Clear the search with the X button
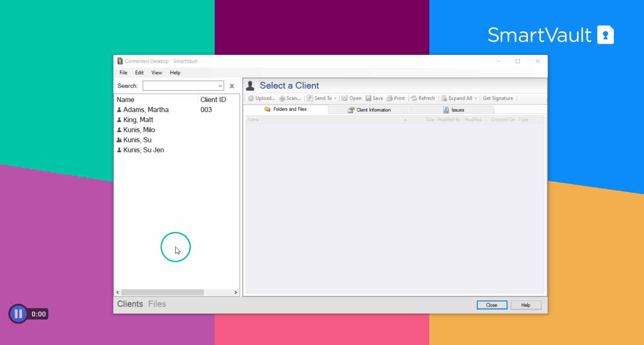The image size is (644, 345). point(232,86)
